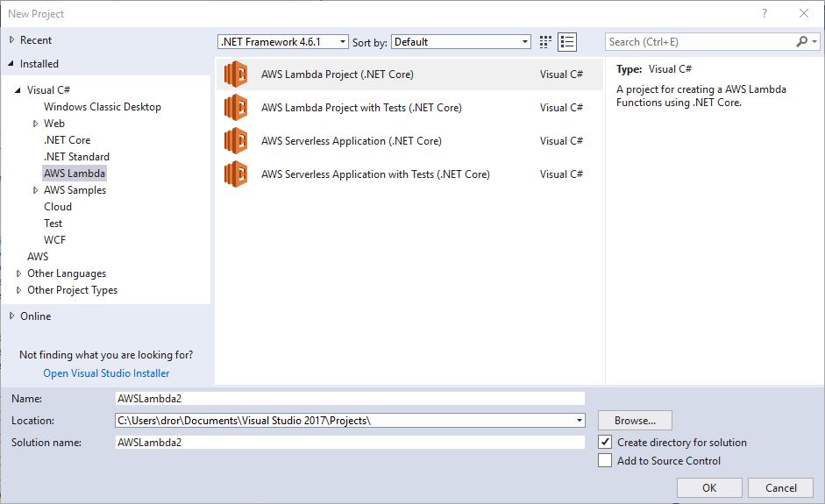
Task: Select the Cloud category in tree
Action: pos(58,207)
